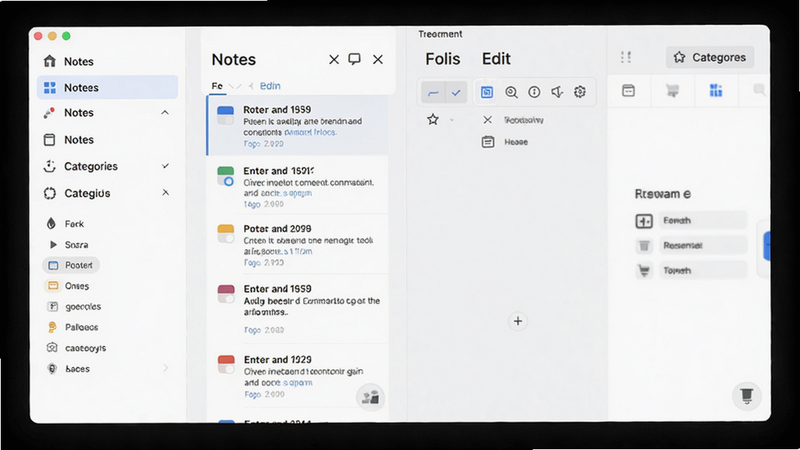Click the Folis heading tab
The height and width of the screenshot is (450, 800).
443,59
